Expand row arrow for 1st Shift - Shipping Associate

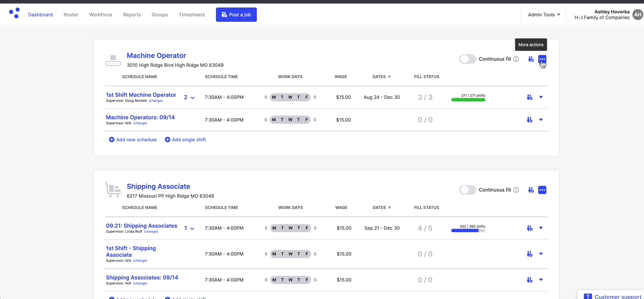(541, 254)
